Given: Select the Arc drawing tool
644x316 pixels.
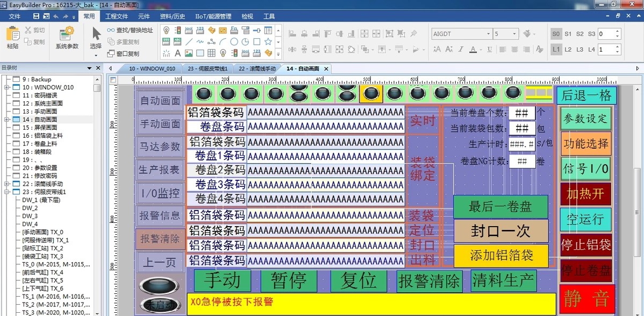Looking at the screenshot, I should [223, 41].
